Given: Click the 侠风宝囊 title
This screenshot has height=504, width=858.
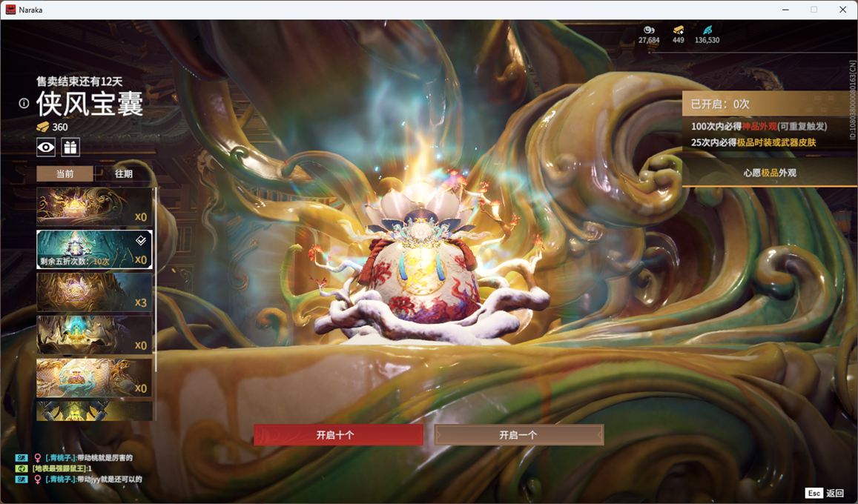Looking at the screenshot, I should click(90, 103).
